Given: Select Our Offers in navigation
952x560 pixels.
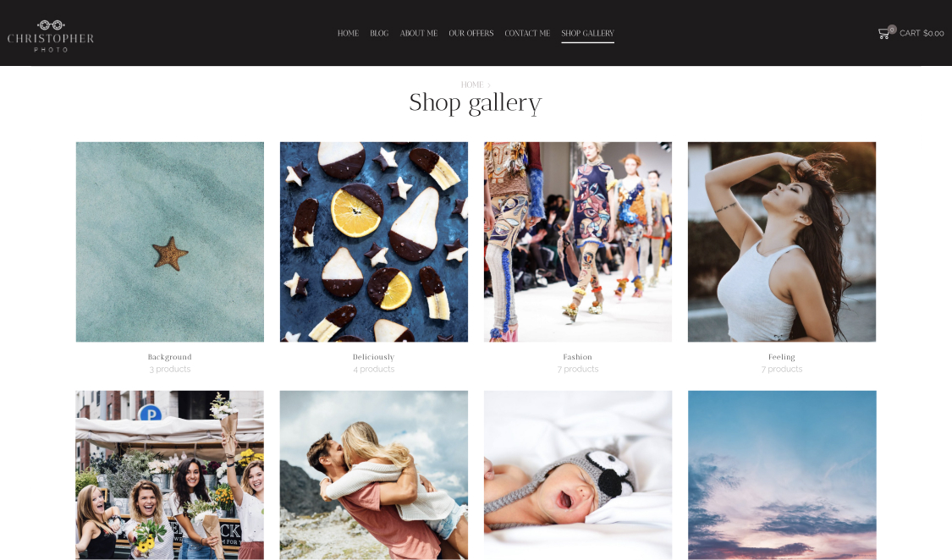Looking at the screenshot, I should tap(471, 33).
